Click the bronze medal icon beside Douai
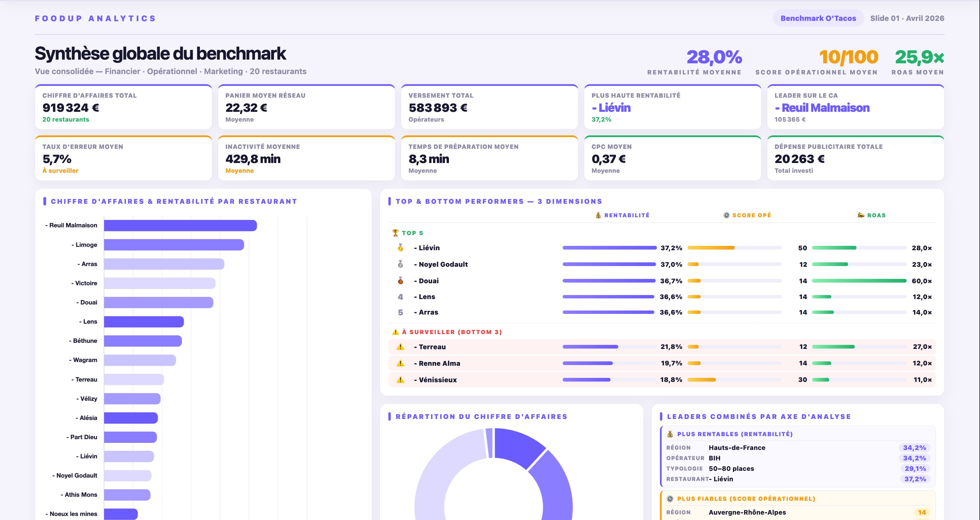The height and width of the screenshot is (520, 980). click(x=400, y=281)
